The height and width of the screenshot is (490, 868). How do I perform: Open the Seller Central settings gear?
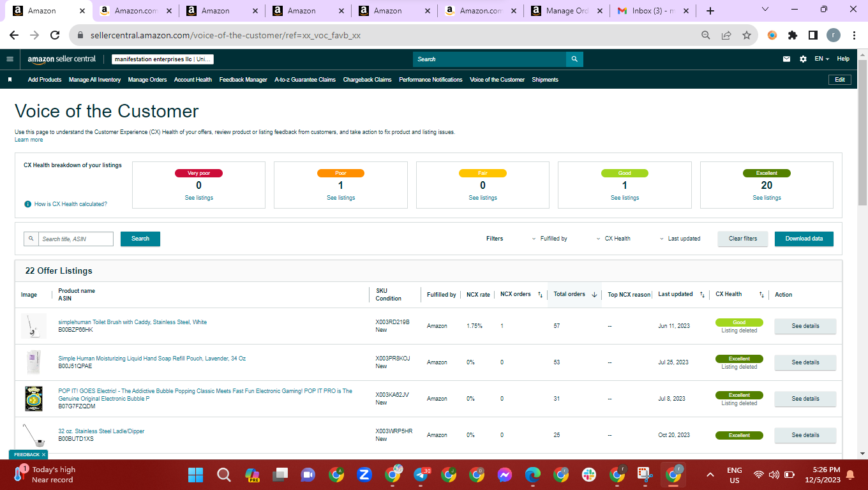(x=803, y=59)
